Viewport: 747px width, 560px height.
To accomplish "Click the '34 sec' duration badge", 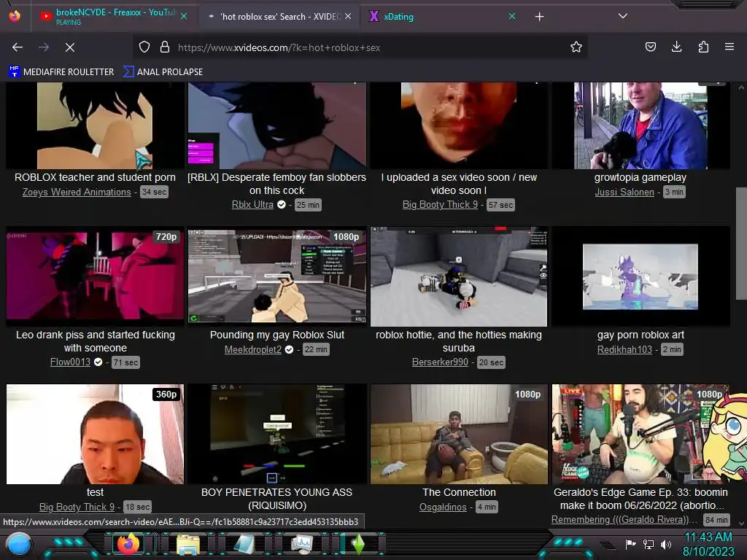I will (154, 192).
